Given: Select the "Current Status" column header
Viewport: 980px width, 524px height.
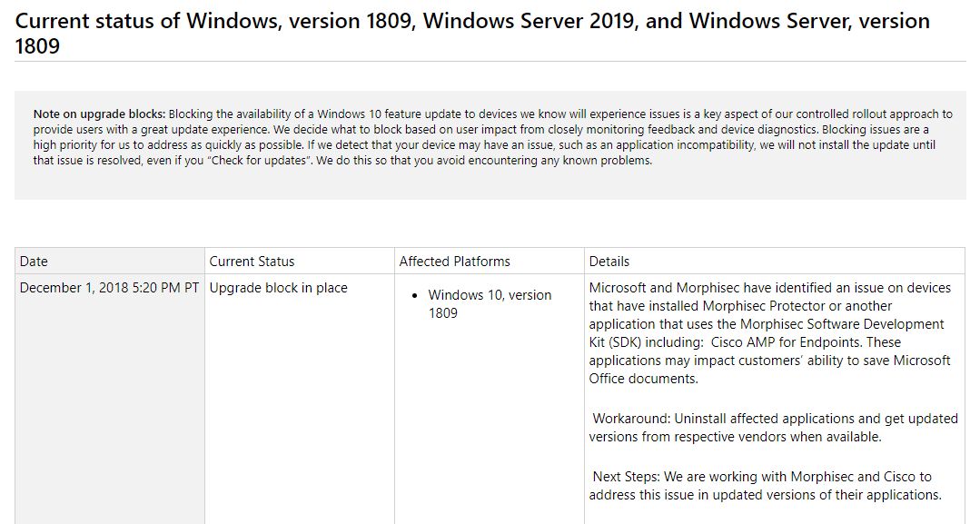Looking at the screenshot, I should click(252, 262).
